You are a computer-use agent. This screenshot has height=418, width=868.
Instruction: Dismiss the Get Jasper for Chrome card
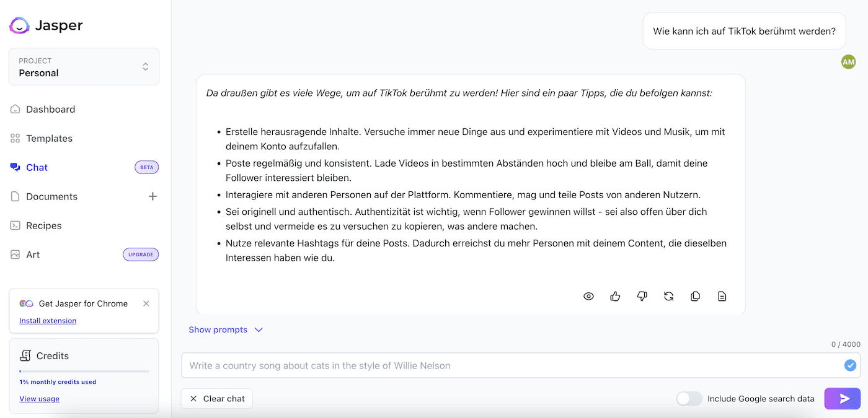pos(146,303)
